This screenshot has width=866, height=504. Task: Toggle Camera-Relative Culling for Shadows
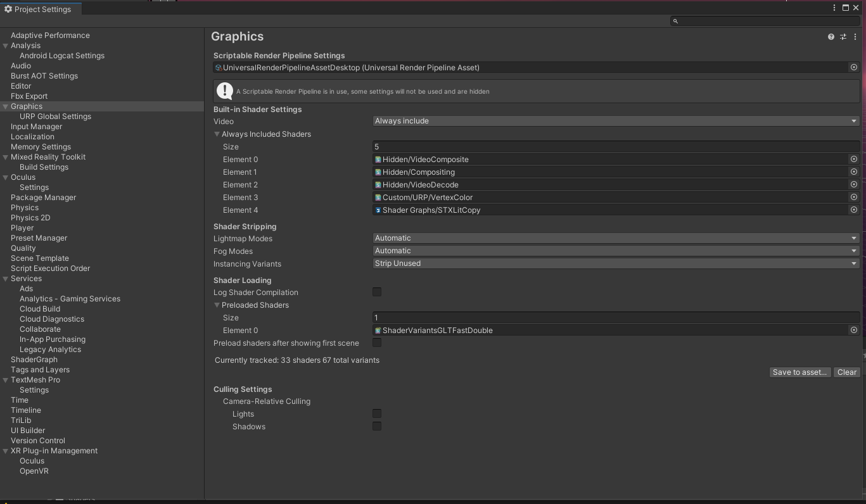coord(377,425)
